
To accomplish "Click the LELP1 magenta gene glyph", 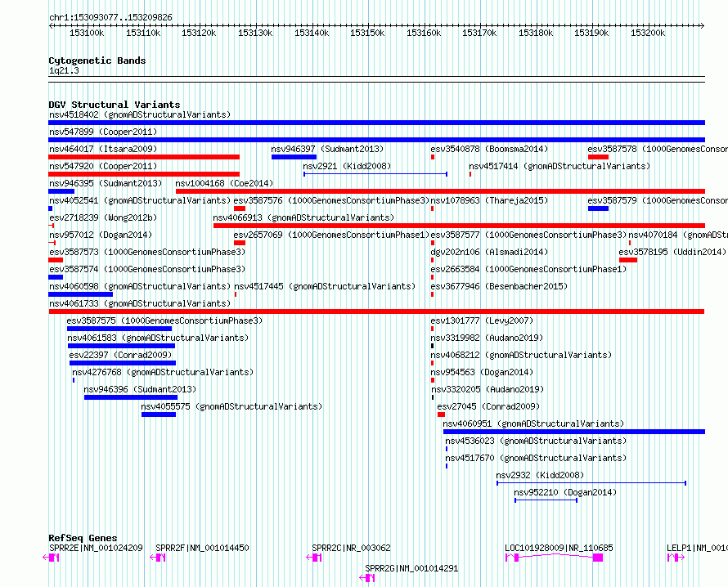I will (676, 558).
